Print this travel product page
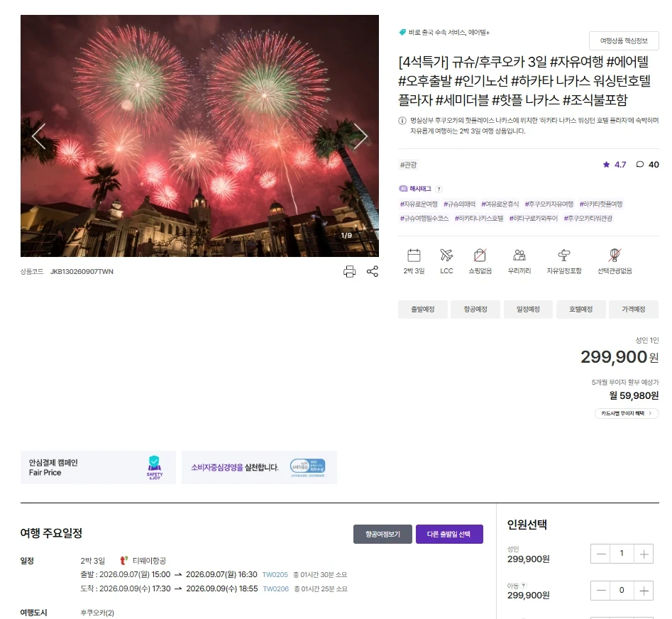This screenshot has width=672, height=619. [349, 271]
